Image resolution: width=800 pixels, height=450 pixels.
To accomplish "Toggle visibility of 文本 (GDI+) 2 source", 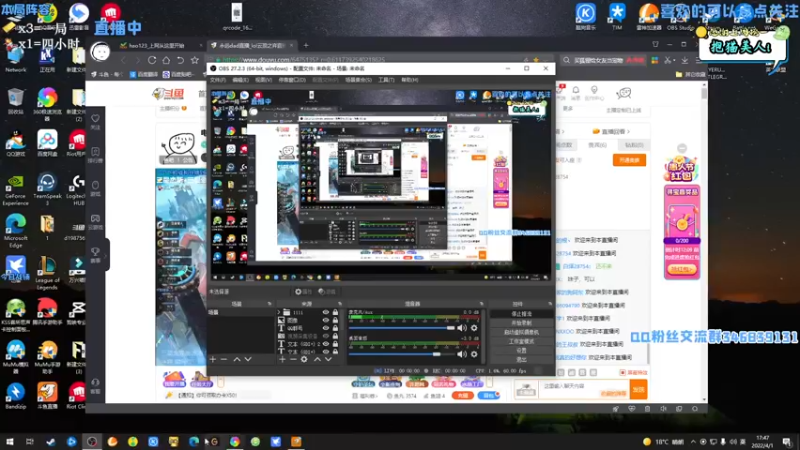I will (x=326, y=344).
